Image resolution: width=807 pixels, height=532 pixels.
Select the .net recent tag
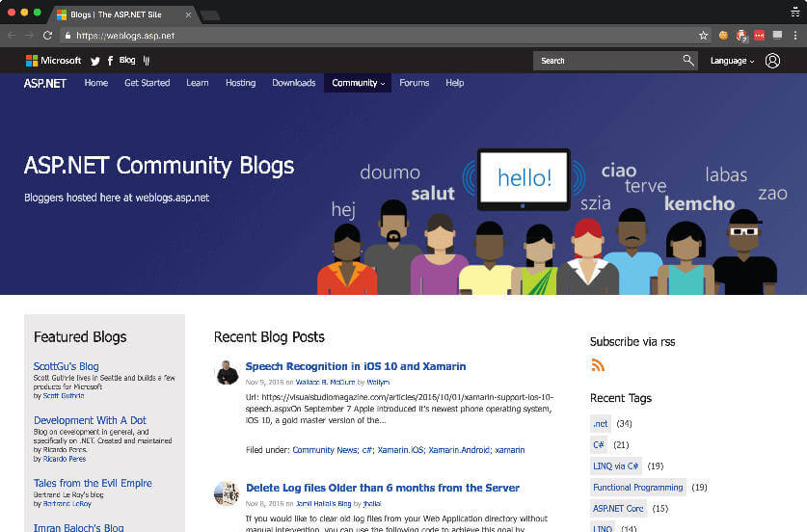[x=601, y=424]
